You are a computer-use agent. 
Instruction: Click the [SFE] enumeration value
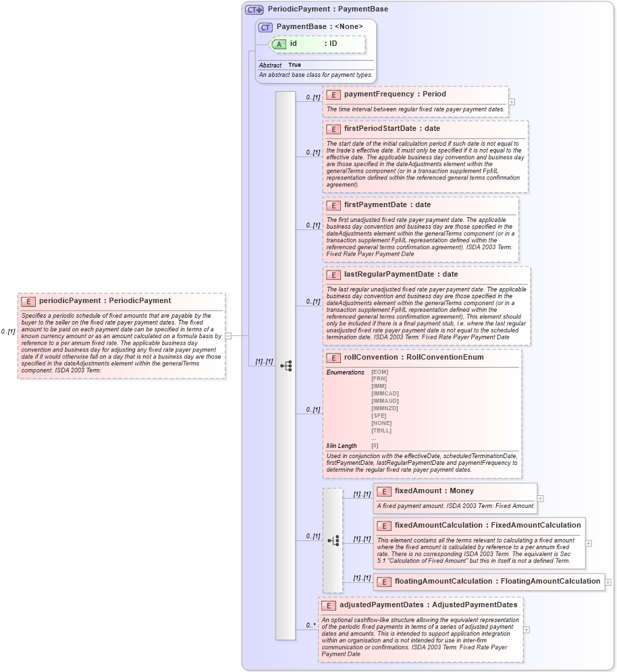pos(379,416)
